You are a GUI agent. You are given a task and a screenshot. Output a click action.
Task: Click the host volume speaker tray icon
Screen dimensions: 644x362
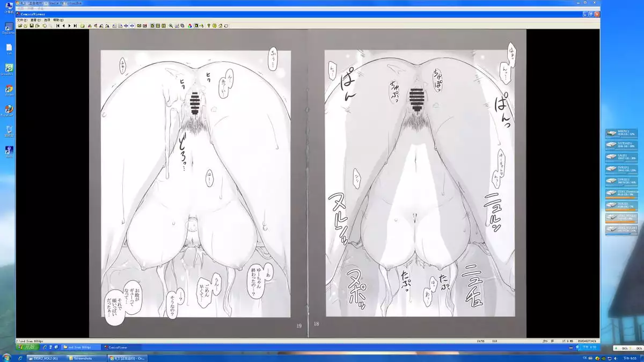614,358
